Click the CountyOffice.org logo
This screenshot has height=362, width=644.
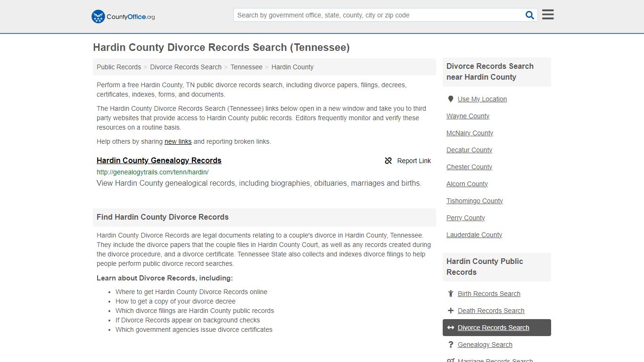click(123, 16)
